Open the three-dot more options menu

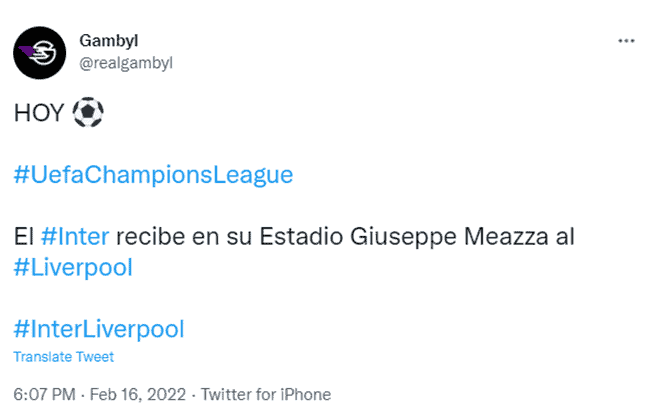tap(626, 41)
